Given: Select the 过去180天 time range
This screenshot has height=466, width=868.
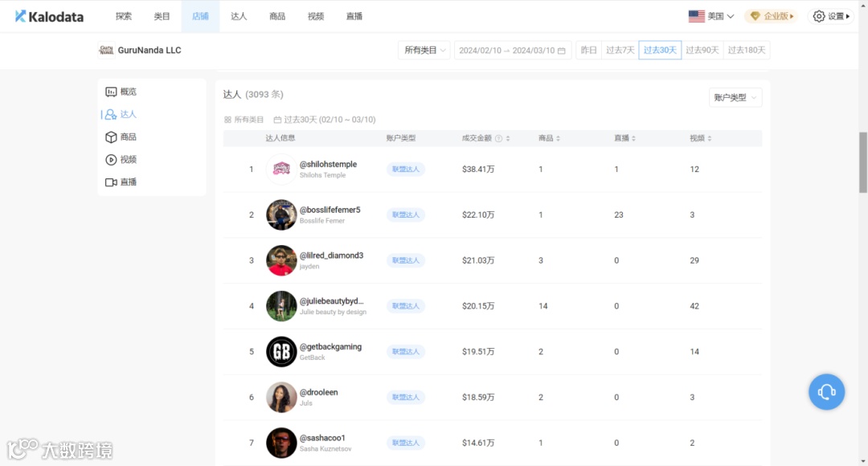Looking at the screenshot, I should coord(746,51).
